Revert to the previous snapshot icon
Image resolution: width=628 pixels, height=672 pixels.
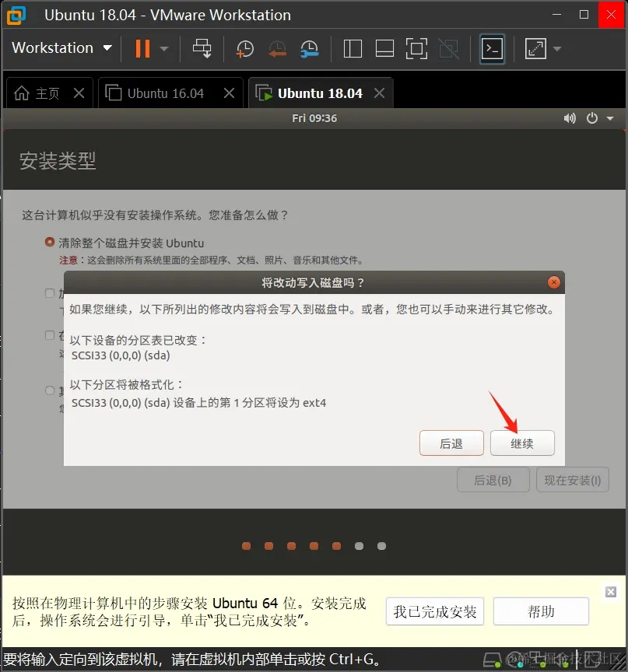point(277,48)
